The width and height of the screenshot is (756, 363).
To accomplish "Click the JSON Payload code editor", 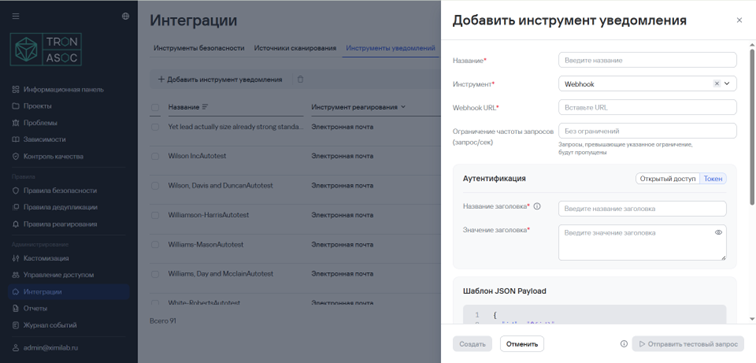I will point(594,314).
